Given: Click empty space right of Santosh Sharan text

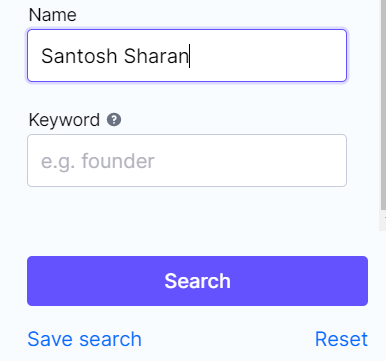Looking at the screenshot, I should (267, 55).
